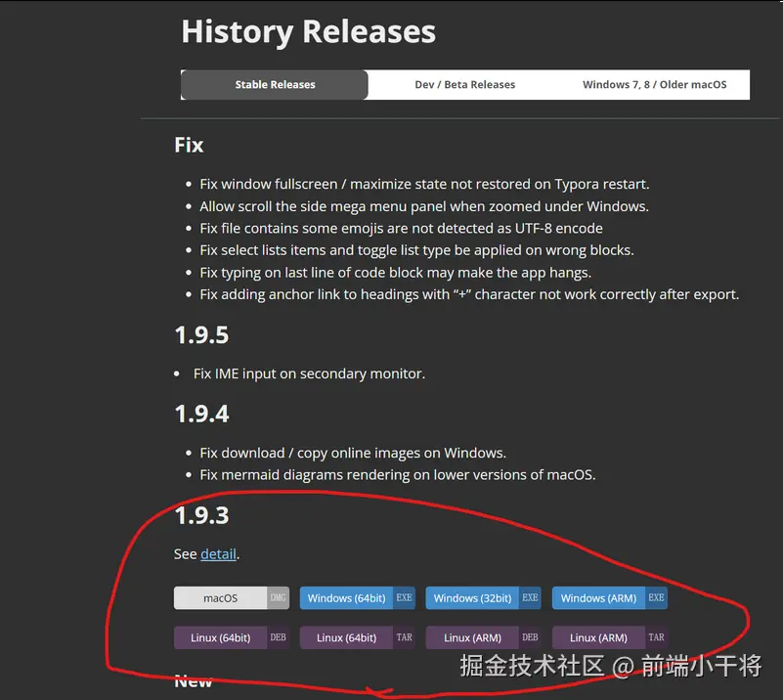Viewport: 783px width, 700px height.
Task: Click the 1.9.5 section heading
Action: (201, 334)
